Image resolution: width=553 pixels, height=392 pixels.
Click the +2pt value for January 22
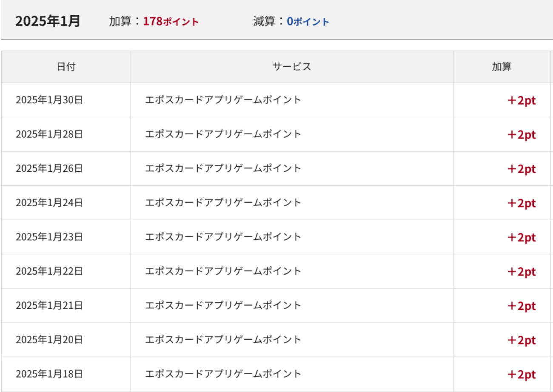(522, 272)
